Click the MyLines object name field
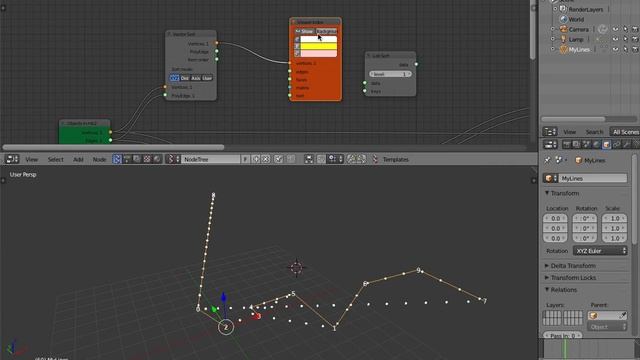This screenshot has height=360, width=640. pos(592,178)
